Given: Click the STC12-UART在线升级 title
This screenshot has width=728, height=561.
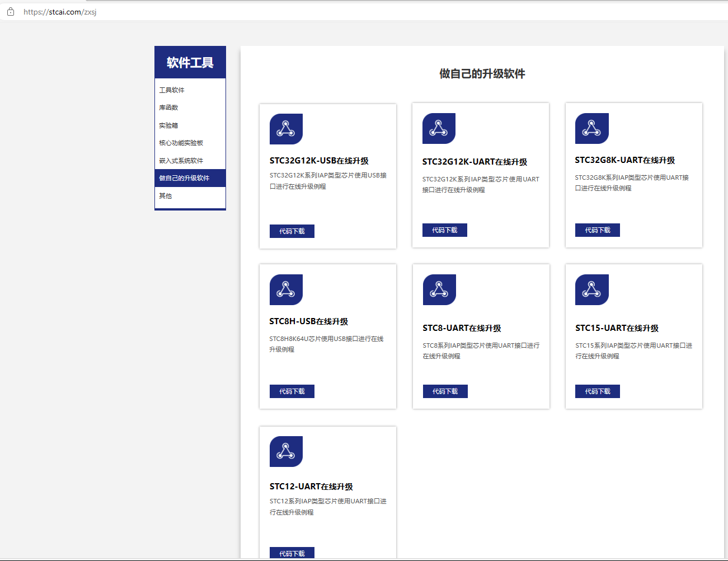Looking at the screenshot, I should pos(311,487).
